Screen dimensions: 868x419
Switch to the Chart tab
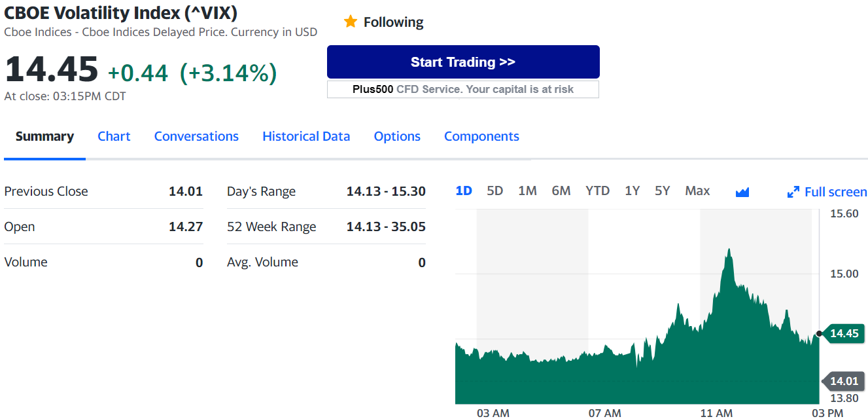point(114,136)
